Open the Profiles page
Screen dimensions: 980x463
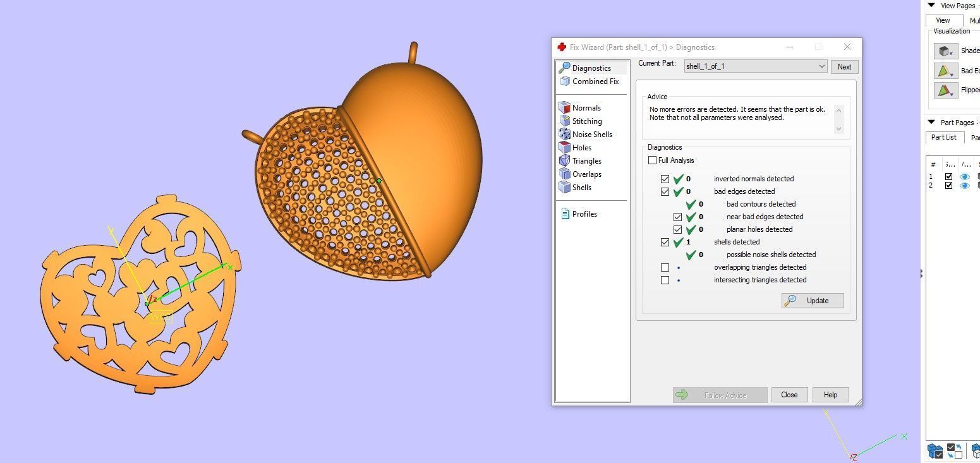click(579, 214)
